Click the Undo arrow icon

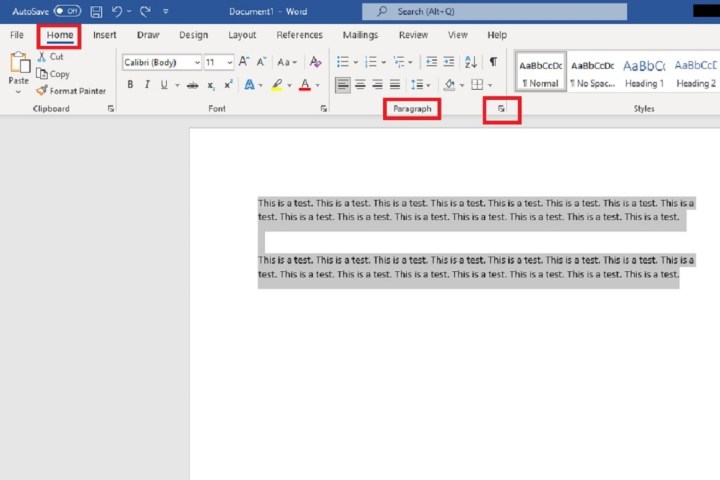point(117,11)
